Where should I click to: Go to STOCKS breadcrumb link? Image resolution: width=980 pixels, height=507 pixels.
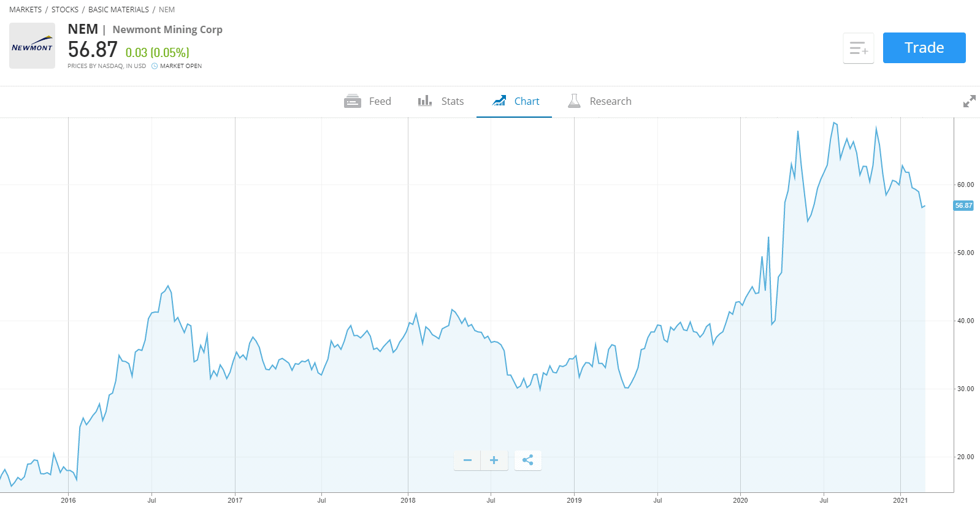(x=65, y=10)
